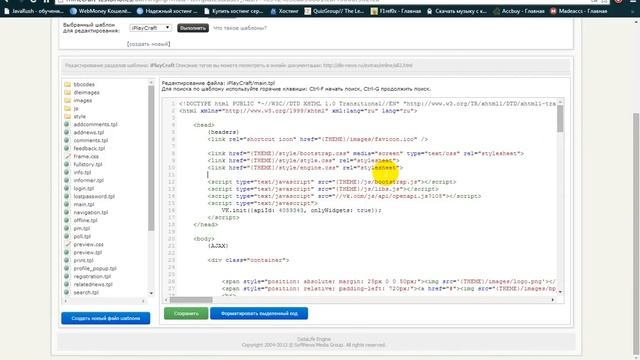
Task: Open the template selector dropdown iPlayCraft
Action: (x=151, y=28)
